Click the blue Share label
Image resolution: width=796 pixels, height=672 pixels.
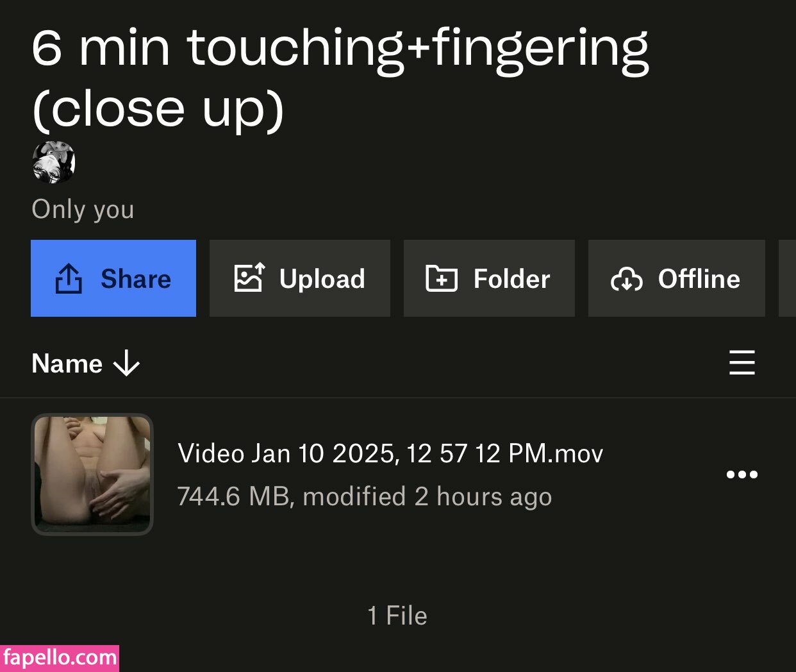pos(136,279)
